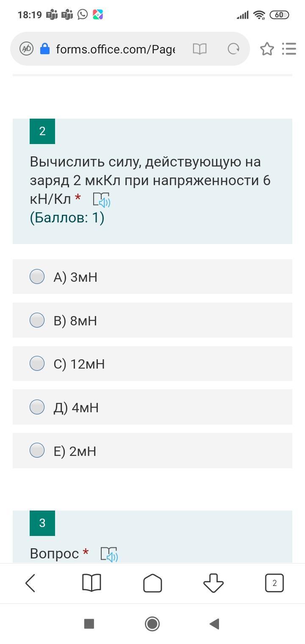Pick answer С) 12мН
Screen dimensions: 305x644
point(37,364)
